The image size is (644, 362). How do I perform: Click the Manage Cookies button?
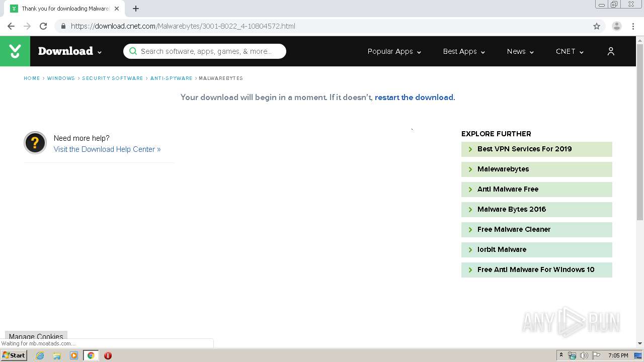36,336
